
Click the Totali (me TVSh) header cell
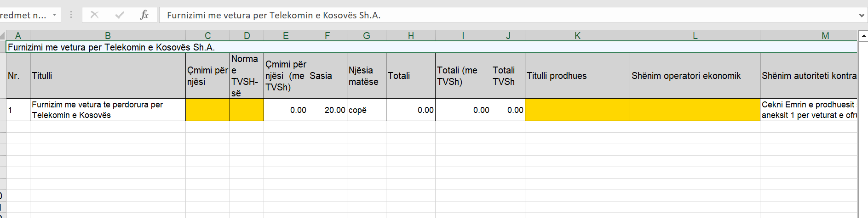pyautogui.click(x=463, y=76)
